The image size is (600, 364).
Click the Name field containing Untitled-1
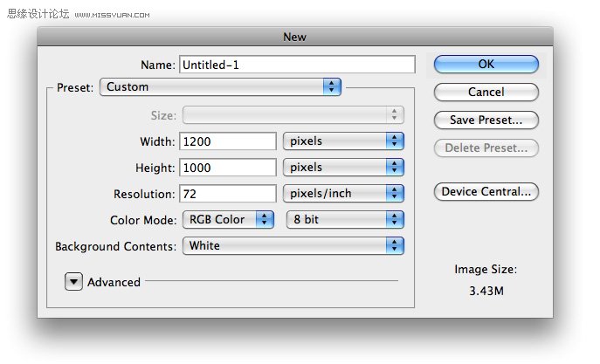coord(297,65)
